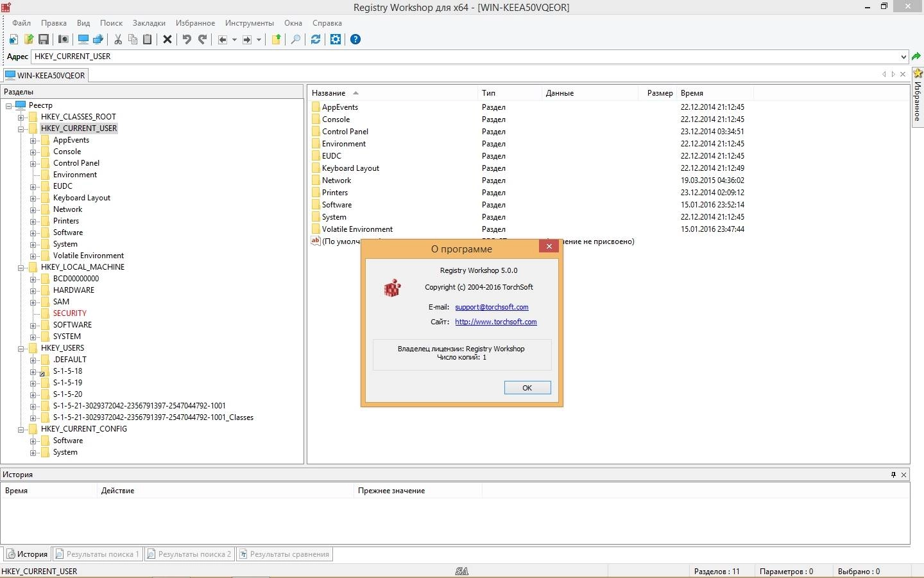Expand the SOFTWARE node under HKEY_LOCAL_MACHINE
The height and width of the screenshot is (578, 924).
pyautogui.click(x=33, y=325)
